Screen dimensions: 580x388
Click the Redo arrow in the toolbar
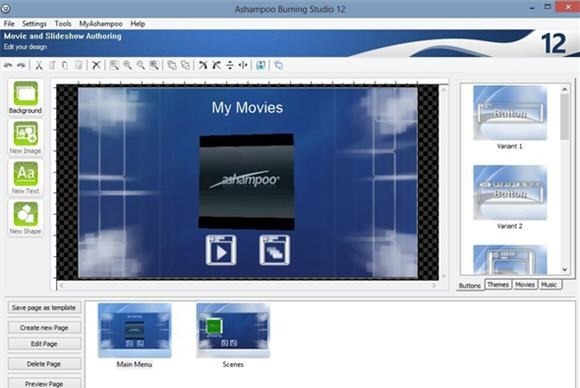click(x=21, y=65)
